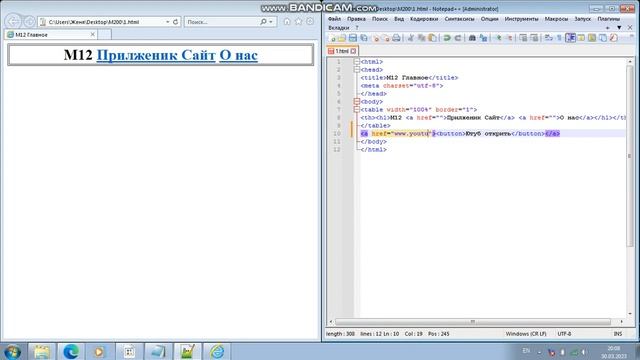
Task: Click the Open file toolbar icon
Action: [342, 38]
